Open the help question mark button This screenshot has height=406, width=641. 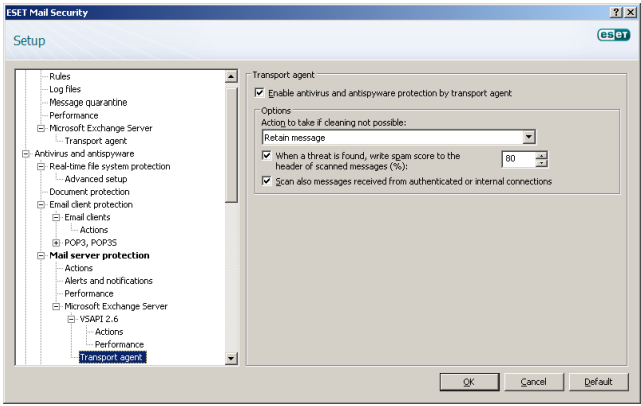616,12
